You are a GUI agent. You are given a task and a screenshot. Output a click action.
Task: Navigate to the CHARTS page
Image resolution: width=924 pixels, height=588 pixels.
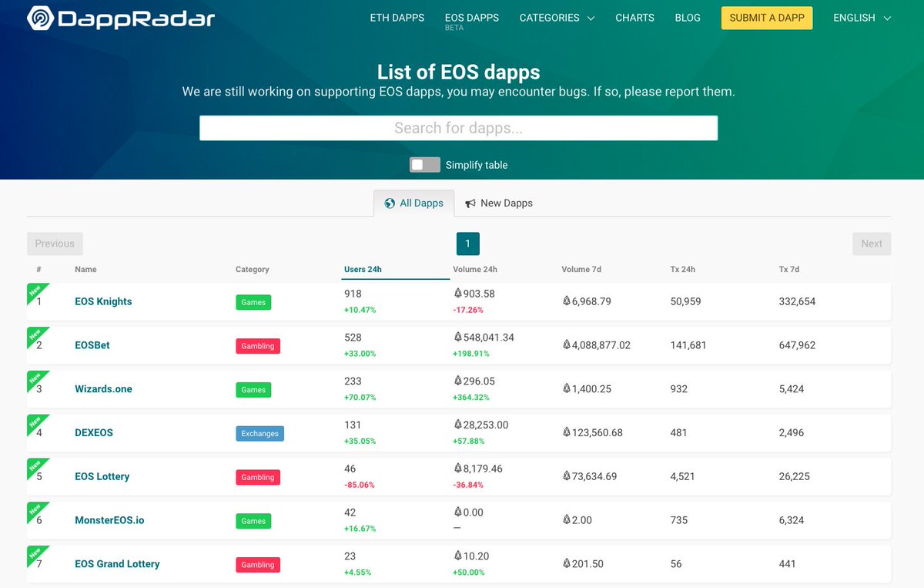tap(634, 18)
